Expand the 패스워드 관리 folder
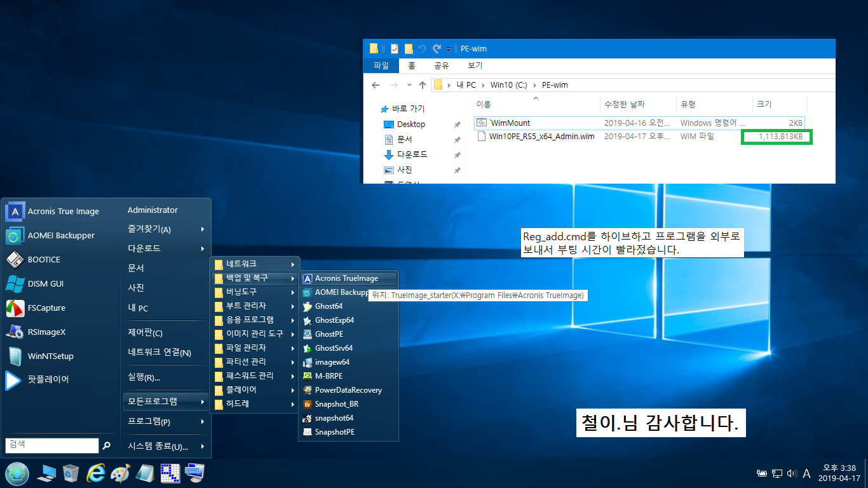Viewport: 868px width, 488px height. 254,376
